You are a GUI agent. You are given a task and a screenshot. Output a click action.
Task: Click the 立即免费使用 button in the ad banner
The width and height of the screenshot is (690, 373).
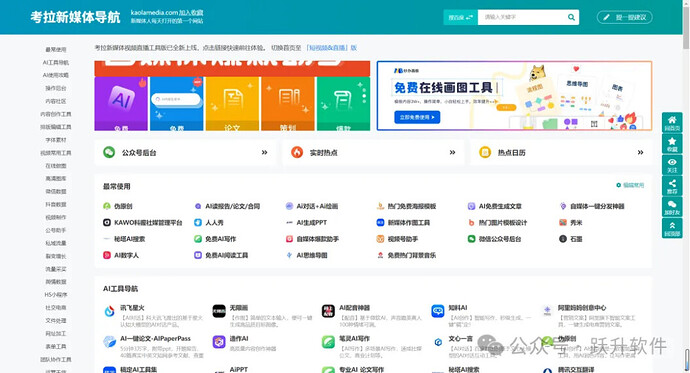coord(417,117)
